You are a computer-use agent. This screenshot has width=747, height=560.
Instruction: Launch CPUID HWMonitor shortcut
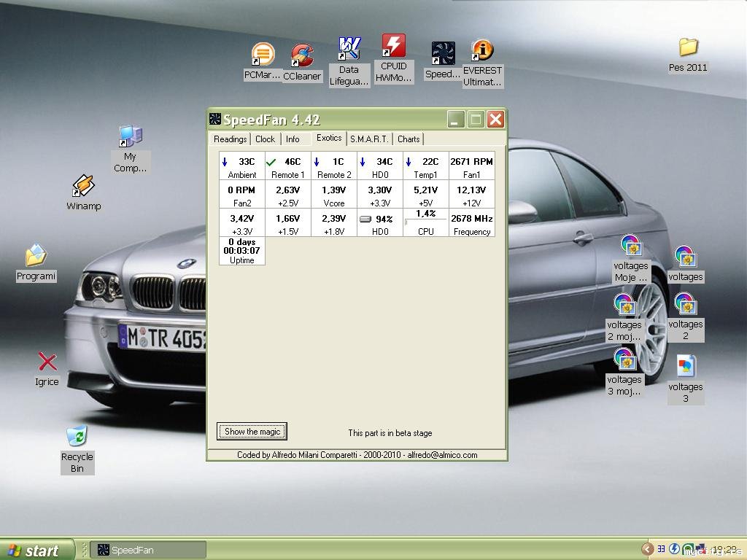[x=394, y=47]
